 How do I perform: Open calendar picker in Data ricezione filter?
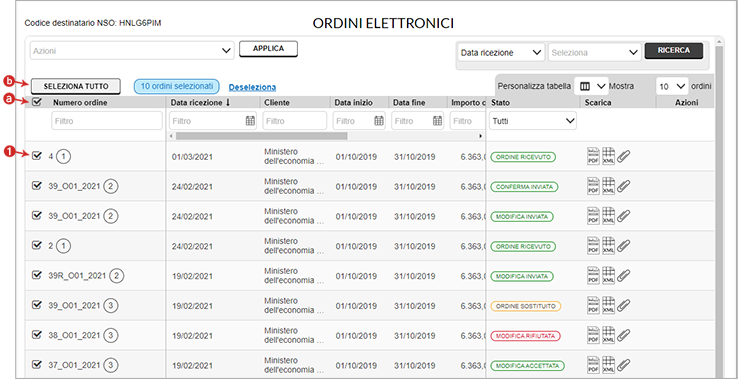click(x=250, y=121)
